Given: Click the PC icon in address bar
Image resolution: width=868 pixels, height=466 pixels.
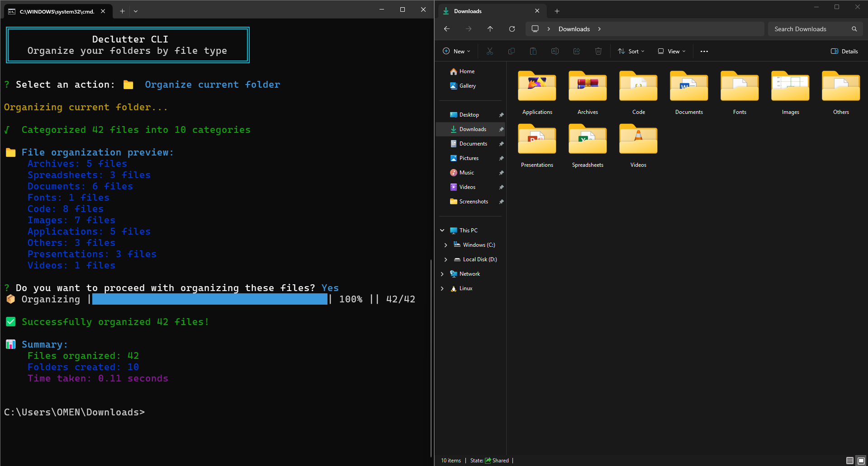Looking at the screenshot, I should [x=535, y=29].
